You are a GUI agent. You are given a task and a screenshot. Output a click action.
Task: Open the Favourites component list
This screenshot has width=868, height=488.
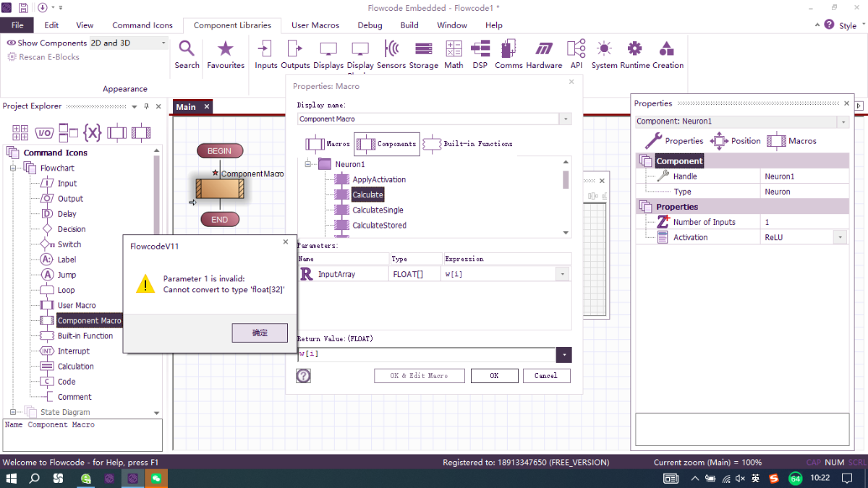226,56
